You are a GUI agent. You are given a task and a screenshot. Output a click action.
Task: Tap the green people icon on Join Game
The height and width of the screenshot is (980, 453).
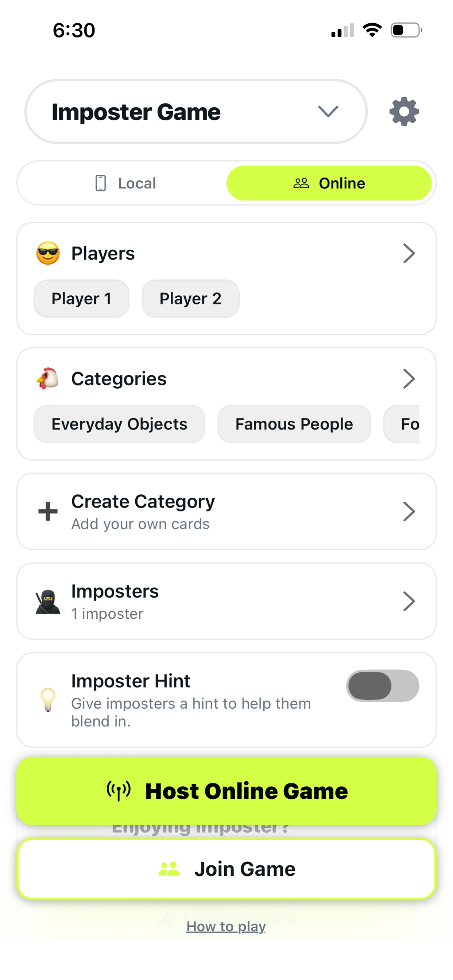click(169, 869)
